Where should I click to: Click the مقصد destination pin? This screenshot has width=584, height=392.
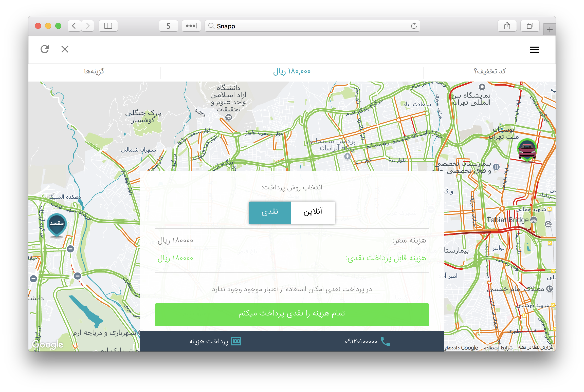[57, 225]
